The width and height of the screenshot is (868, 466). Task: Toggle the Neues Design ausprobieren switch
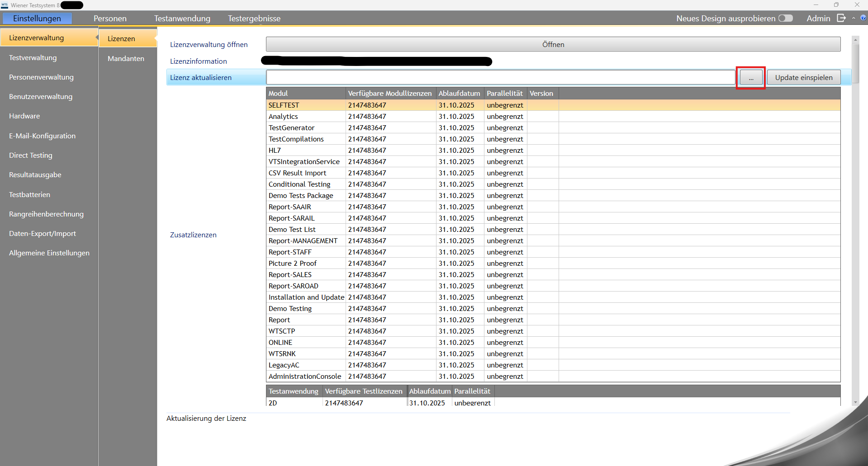click(786, 18)
